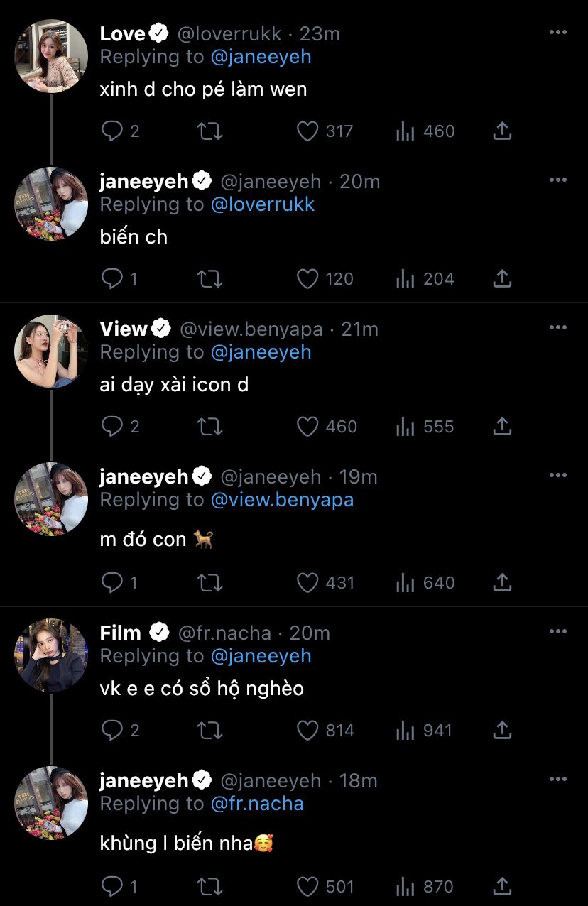Screen dimensions: 588x906
Task: Open the @view.benyapa mention link
Action: (x=282, y=500)
